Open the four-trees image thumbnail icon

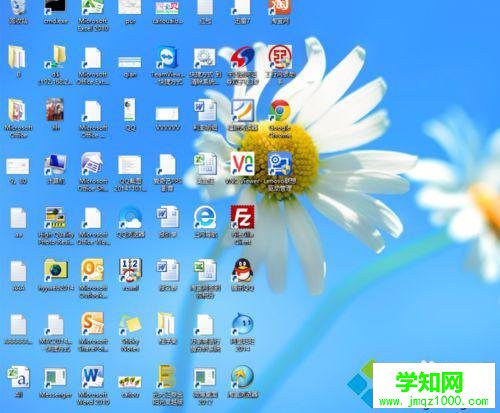click(x=130, y=382)
